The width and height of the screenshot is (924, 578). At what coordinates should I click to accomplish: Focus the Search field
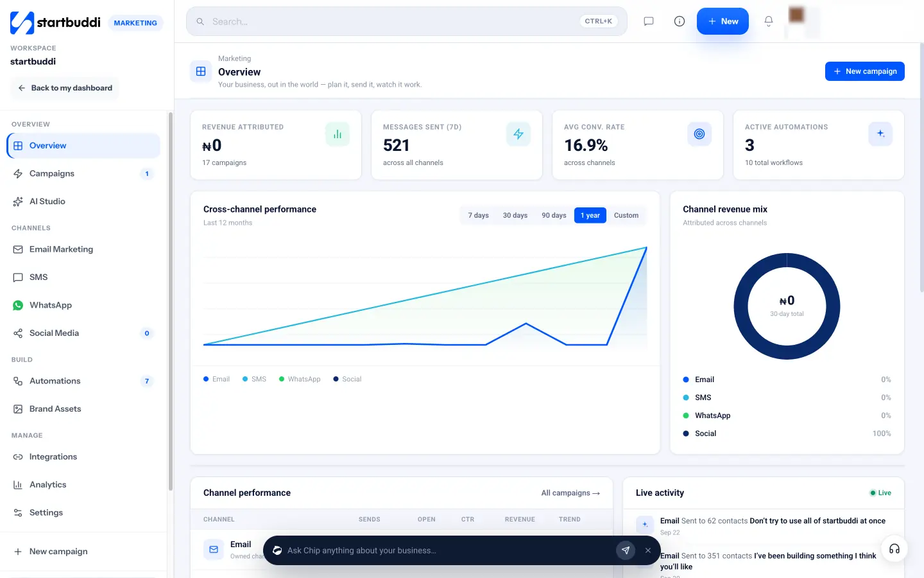tap(407, 21)
